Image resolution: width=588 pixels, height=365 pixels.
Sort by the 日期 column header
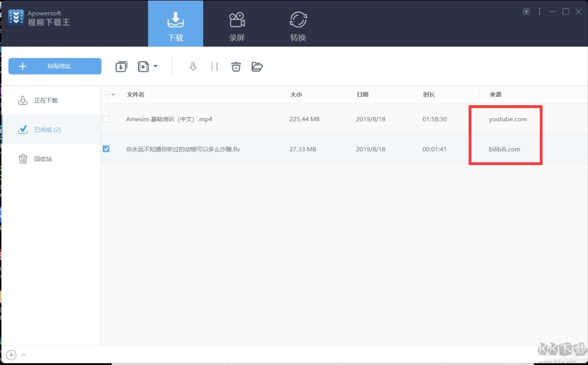pyautogui.click(x=363, y=94)
